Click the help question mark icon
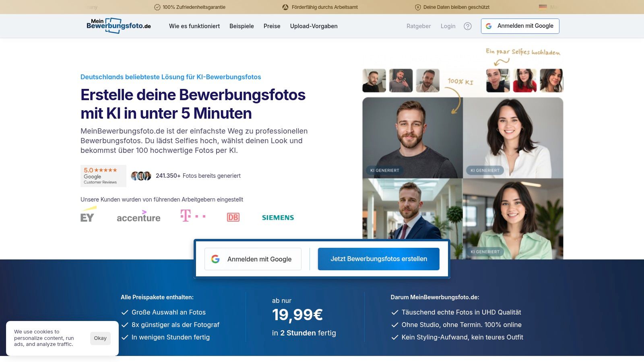 [468, 26]
